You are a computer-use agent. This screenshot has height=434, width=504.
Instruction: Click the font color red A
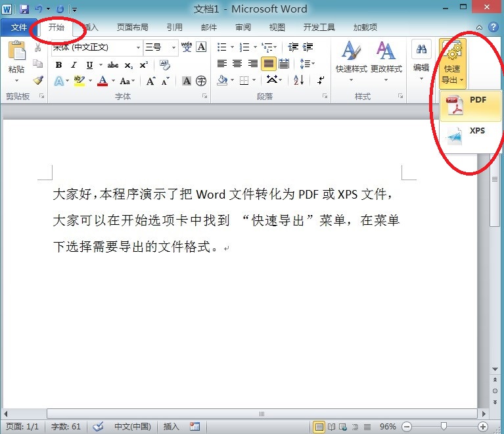click(x=103, y=81)
